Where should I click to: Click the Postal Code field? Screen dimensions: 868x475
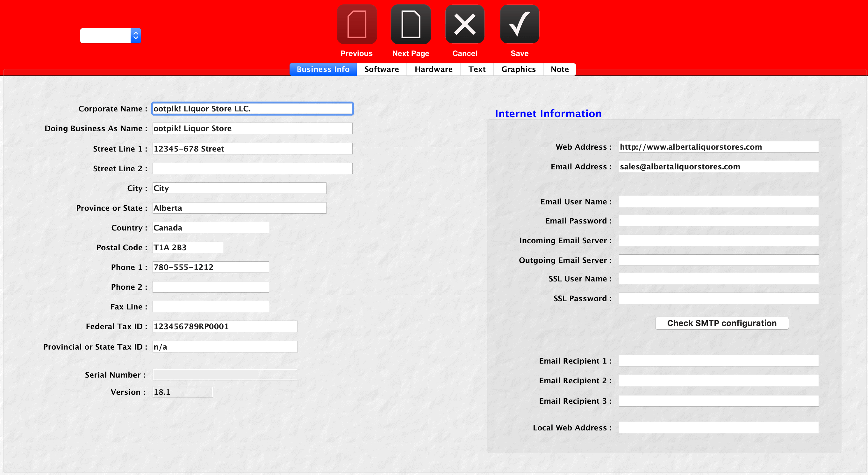tap(187, 247)
